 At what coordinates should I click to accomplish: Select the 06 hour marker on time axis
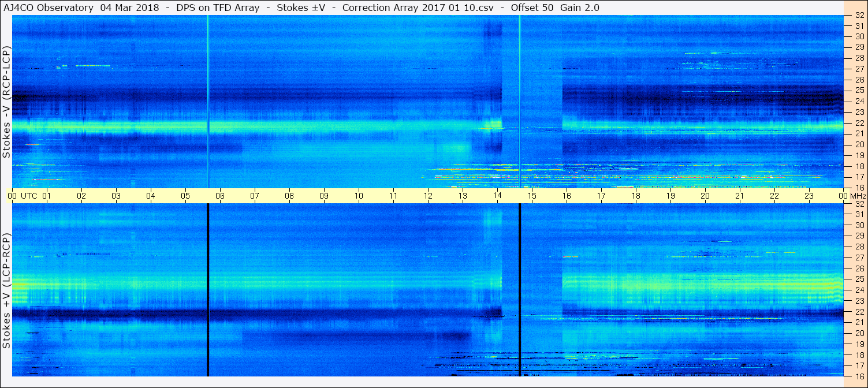220,196
